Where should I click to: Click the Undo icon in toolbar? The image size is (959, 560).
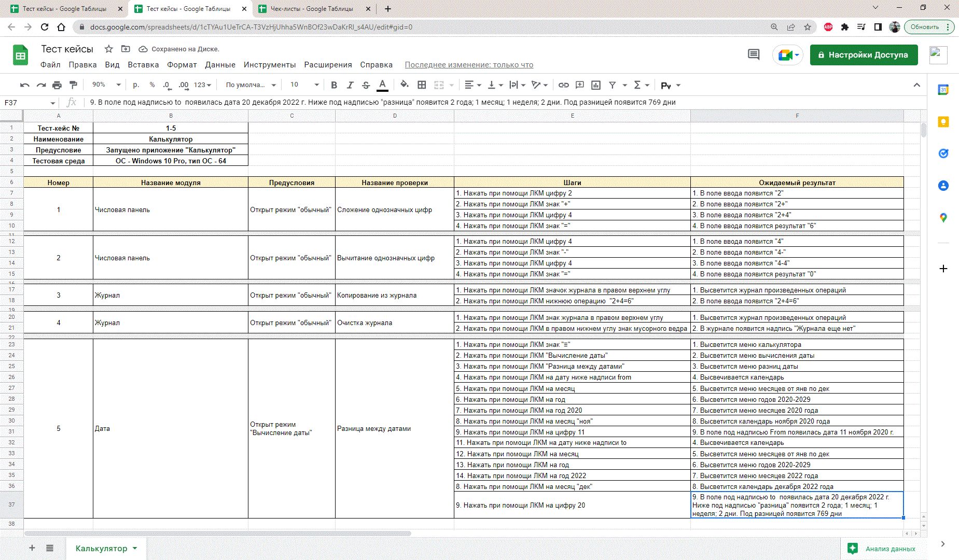click(24, 85)
